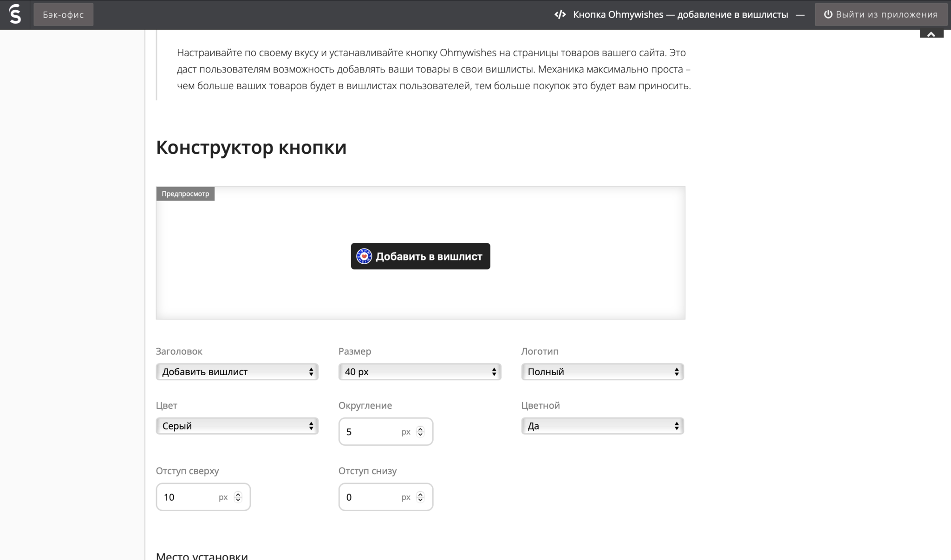Click the Конструктор кнопки heading

(x=251, y=148)
